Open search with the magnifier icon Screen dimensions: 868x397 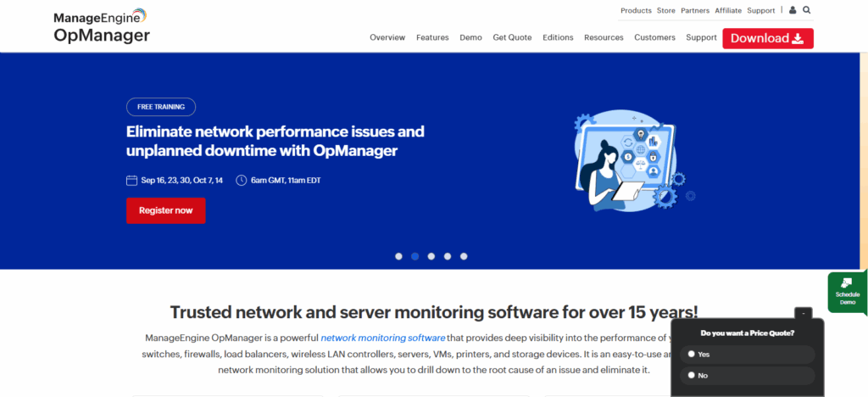click(806, 10)
